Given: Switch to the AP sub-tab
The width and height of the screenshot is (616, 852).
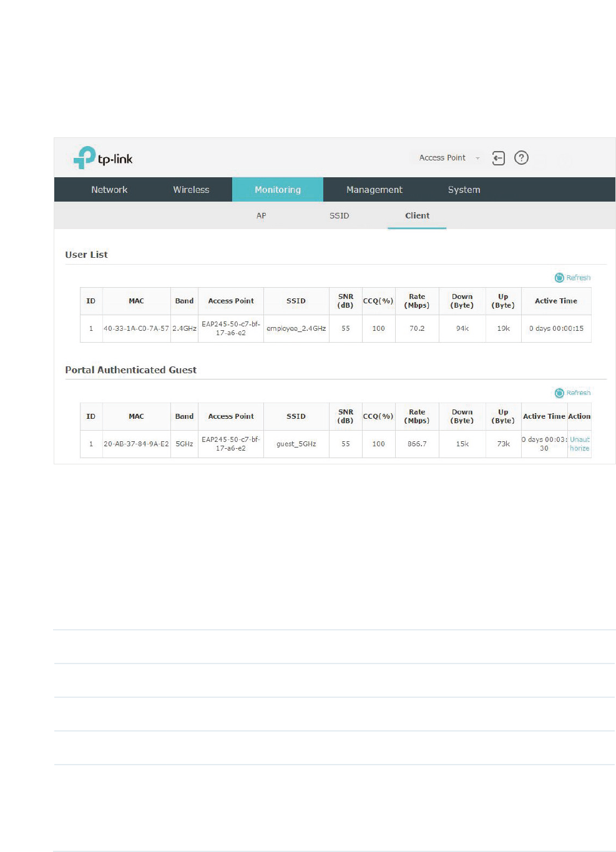Looking at the screenshot, I should tap(261, 216).
